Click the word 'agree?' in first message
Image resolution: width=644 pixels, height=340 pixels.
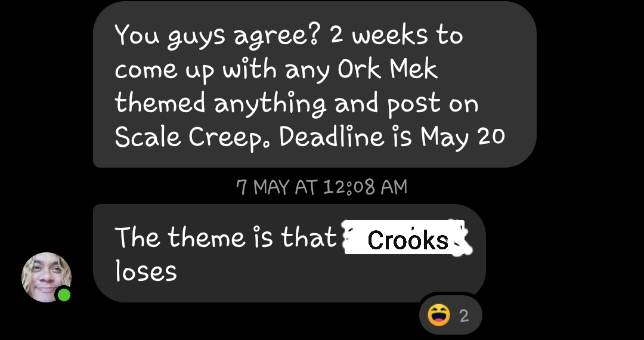276,36
